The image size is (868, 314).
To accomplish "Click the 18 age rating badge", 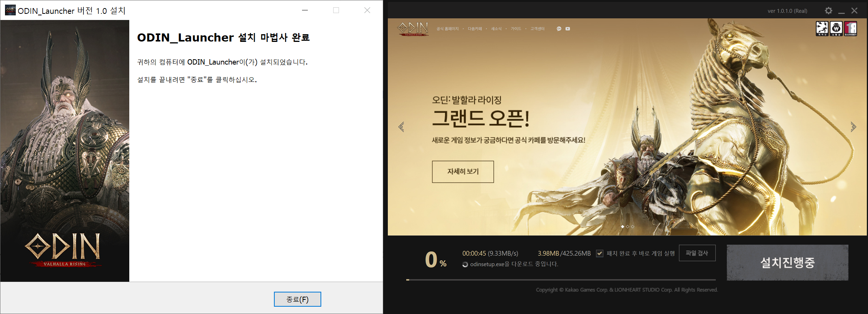I will [851, 28].
